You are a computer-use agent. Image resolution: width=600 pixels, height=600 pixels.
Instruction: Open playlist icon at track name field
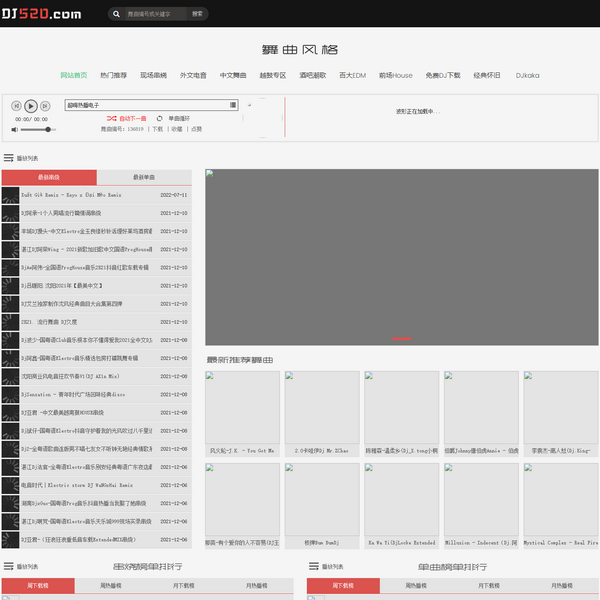pos(232,104)
